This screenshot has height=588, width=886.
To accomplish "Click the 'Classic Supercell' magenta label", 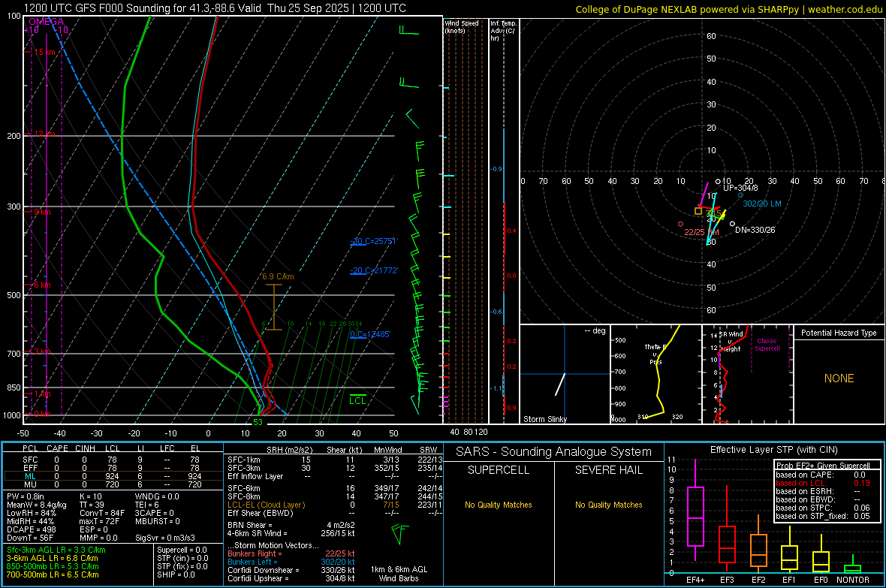I will pyautogui.click(x=767, y=345).
